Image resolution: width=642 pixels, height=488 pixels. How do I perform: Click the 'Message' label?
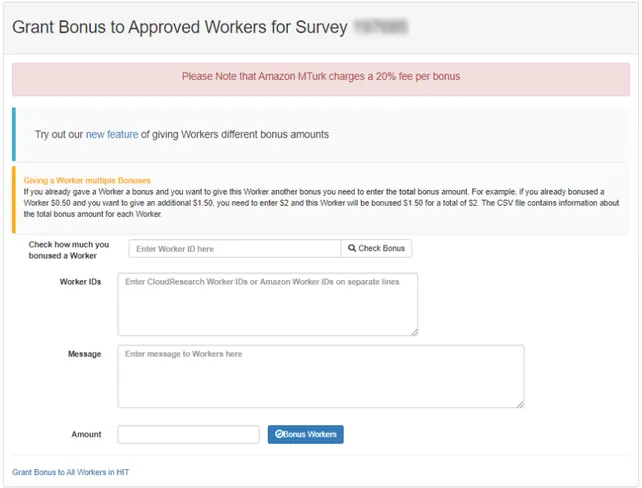click(x=84, y=354)
